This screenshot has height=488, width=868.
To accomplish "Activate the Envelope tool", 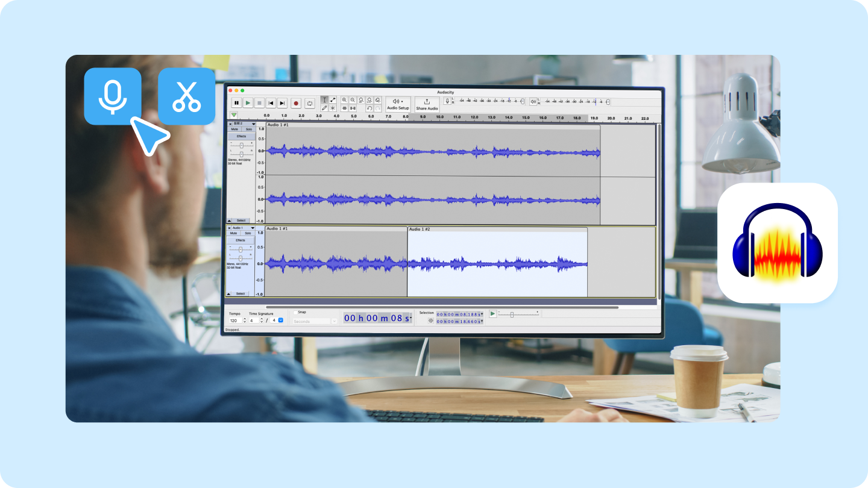I will point(333,99).
